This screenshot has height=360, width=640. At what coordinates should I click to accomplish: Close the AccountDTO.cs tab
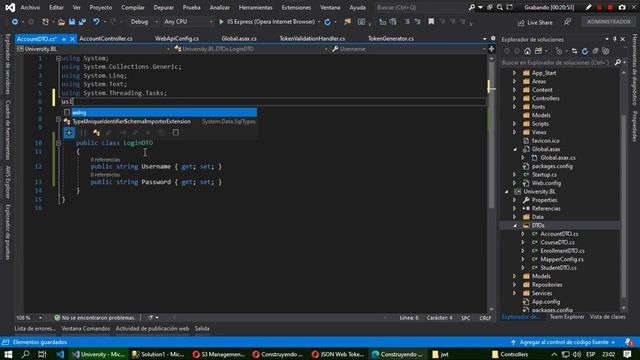click(x=72, y=39)
